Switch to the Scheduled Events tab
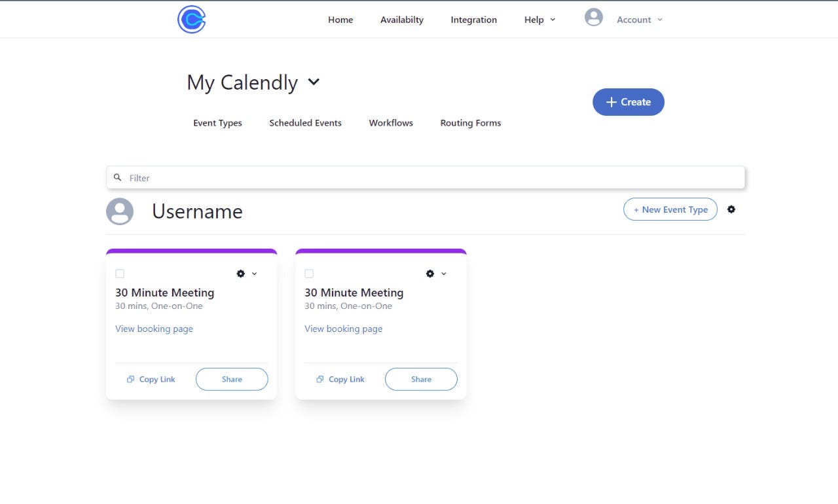 [305, 123]
